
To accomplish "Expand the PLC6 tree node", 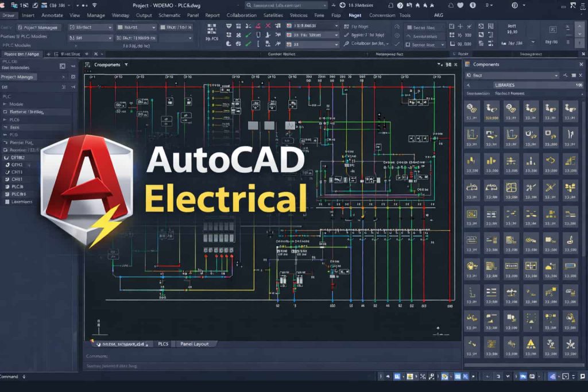I will coord(5,119).
